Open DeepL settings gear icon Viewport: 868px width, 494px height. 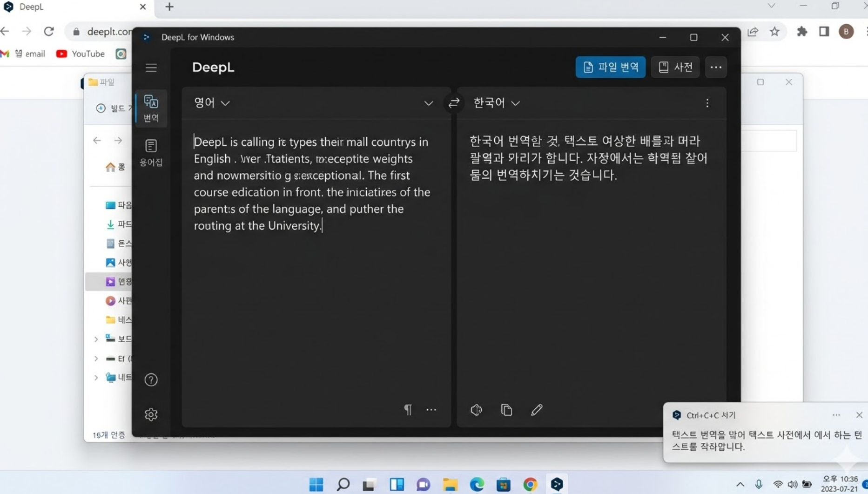tap(151, 414)
